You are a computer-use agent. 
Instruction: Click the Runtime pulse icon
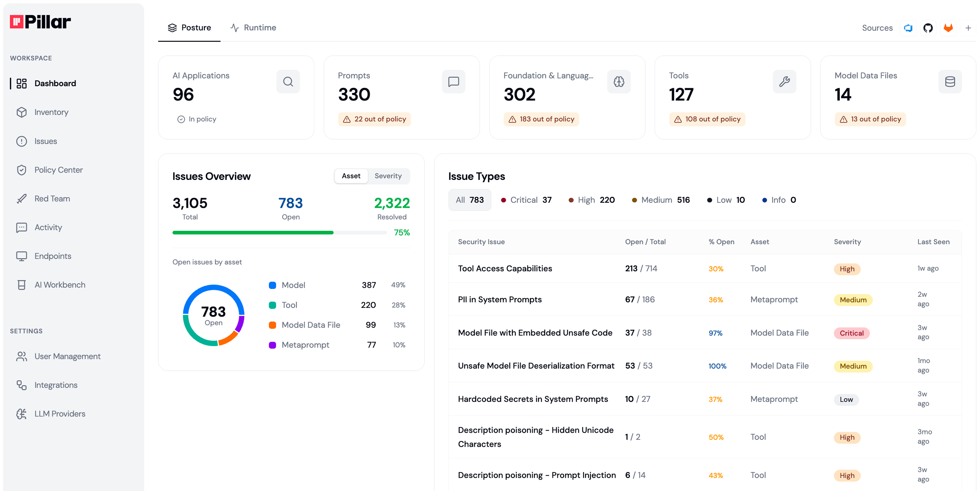pos(235,28)
